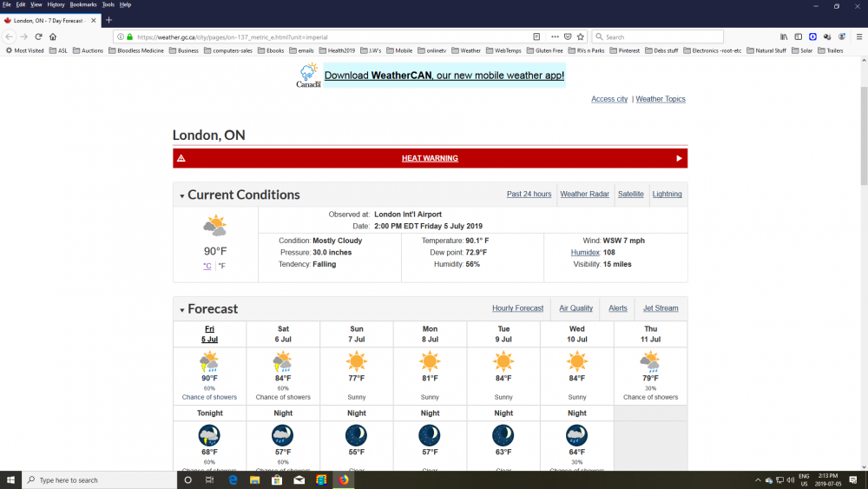Open the Hourly Forecast link
This screenshot has width=868, height=489.
(x=517, y=308)
